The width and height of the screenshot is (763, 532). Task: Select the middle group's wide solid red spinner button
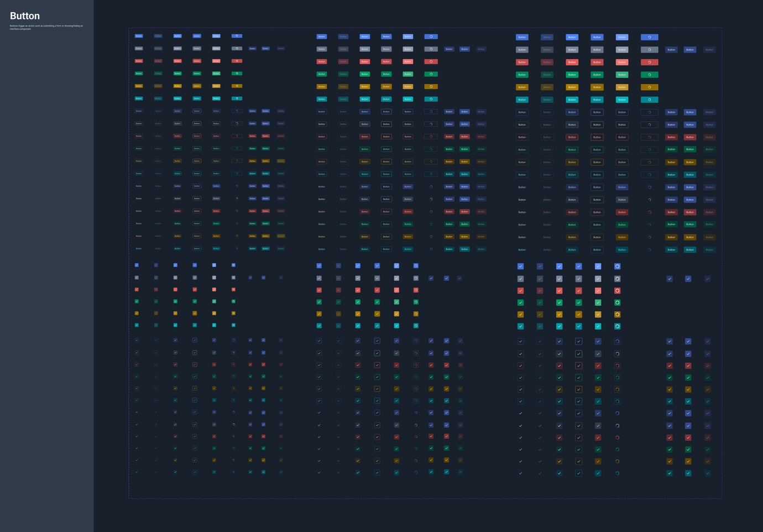click(x=431, y=61)
